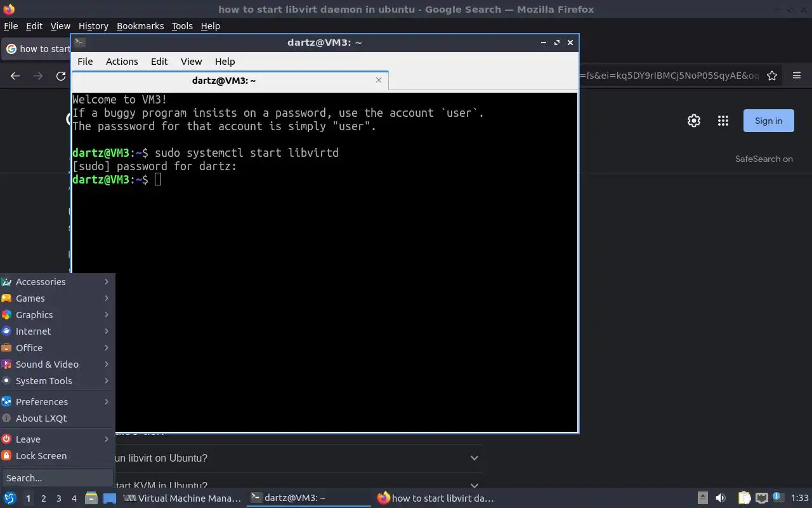Click the panel clock showing 1:33
The image size is (812, 508).
pyautogui.click(x=800, y=498)
